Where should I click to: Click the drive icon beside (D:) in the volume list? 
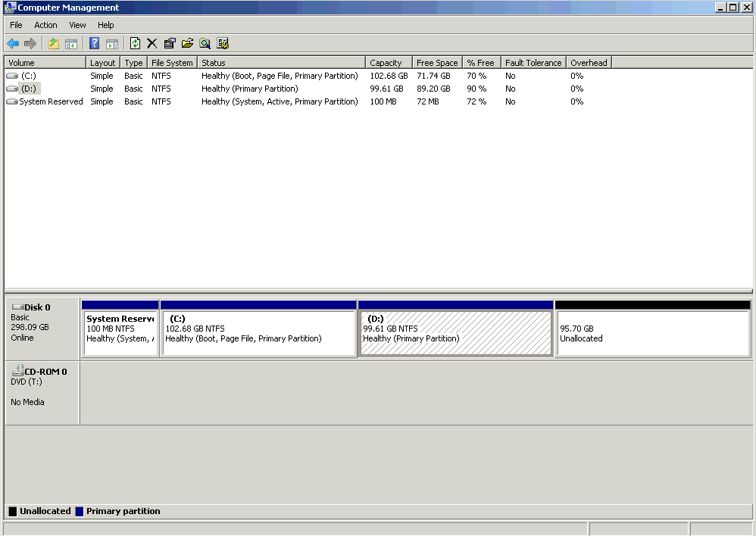tap(12, 89)
